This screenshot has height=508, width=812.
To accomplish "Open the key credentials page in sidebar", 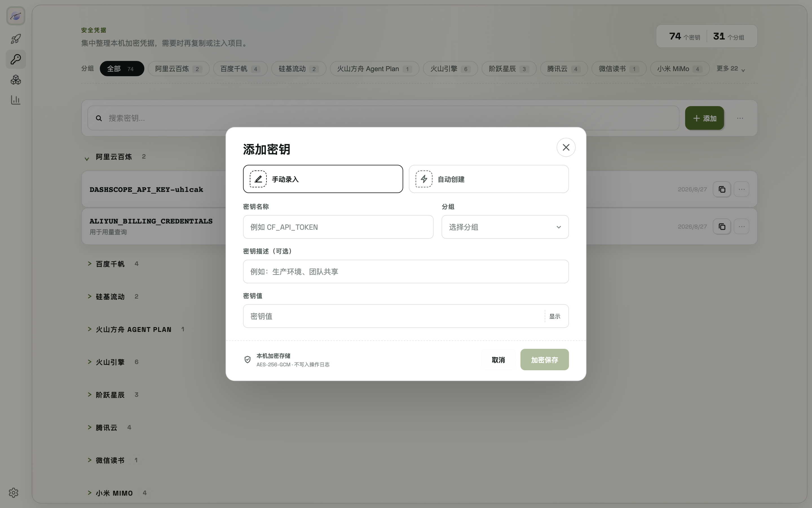I will point(16,60).
